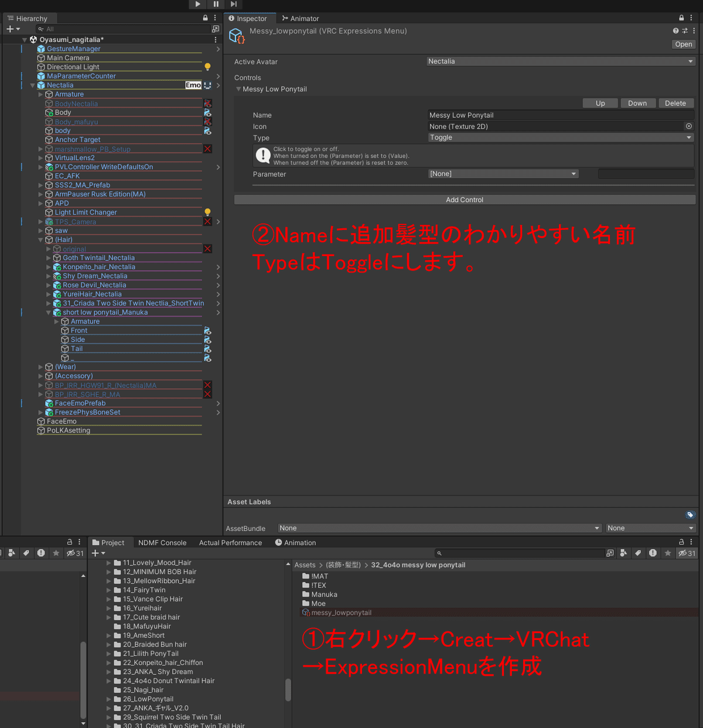Click the Add Control button
703x728 pixels.
pyautogui.click(x=465, y=200)
